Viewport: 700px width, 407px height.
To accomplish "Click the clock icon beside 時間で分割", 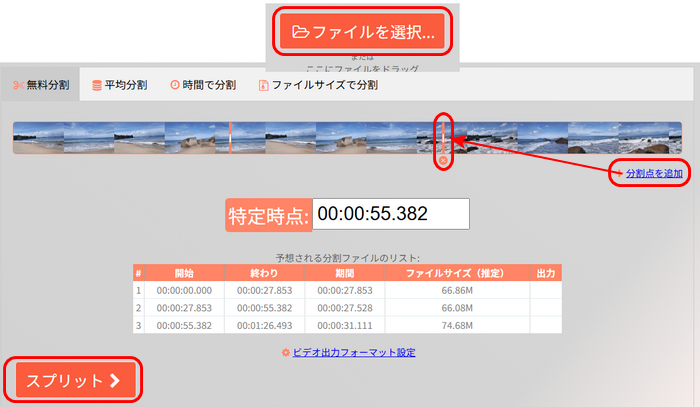I will click(175, 85).
